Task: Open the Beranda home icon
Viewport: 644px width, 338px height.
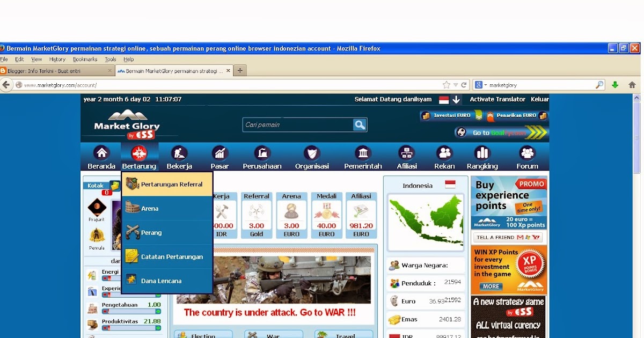Action: pos(101,153)
